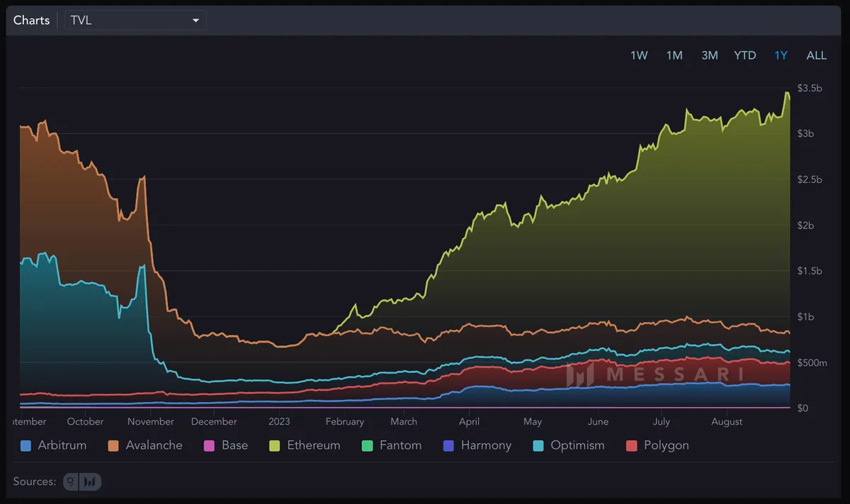Screen dimensions: 850x504
Task: Toggle the Optimism teal legend swatch
Action: click(538, 446)
